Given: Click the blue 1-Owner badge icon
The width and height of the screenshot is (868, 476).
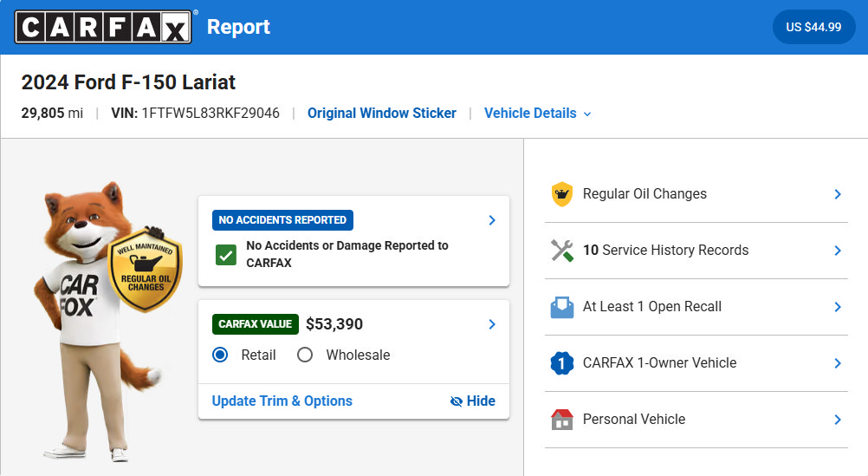Looking at the screenshot, I should [562, 363].
